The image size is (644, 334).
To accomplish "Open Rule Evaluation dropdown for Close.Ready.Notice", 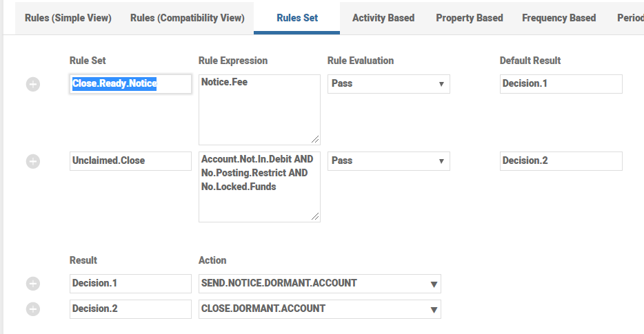I will [x=388, y=84].
